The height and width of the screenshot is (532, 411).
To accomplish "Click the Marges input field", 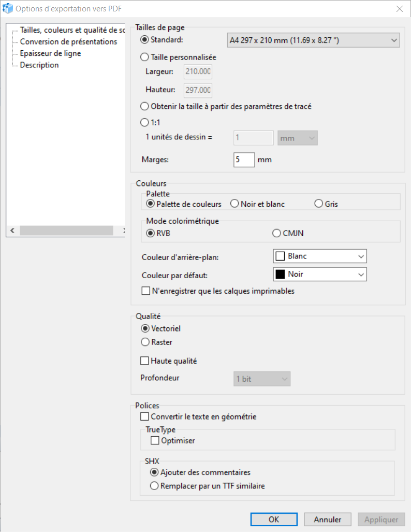I will (x=244, y=160).
